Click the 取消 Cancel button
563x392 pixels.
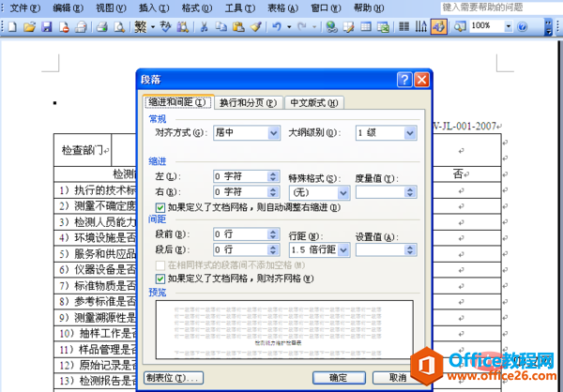(x=398, y=378)
